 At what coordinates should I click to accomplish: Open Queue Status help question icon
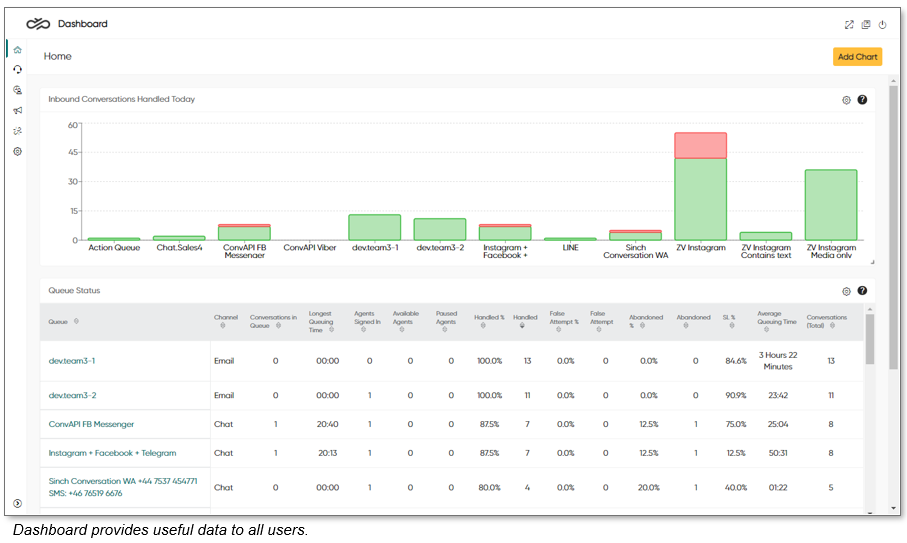click(x=862, y=291)
